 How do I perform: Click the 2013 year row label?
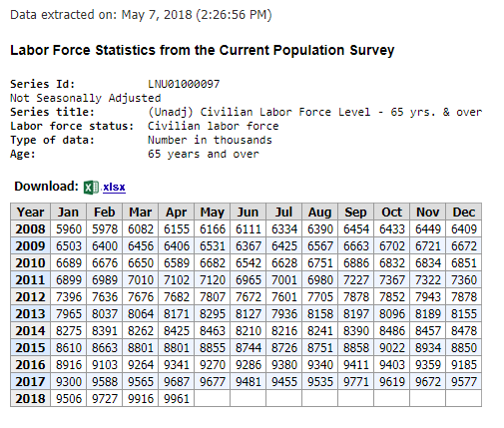[x=30, y=313]
